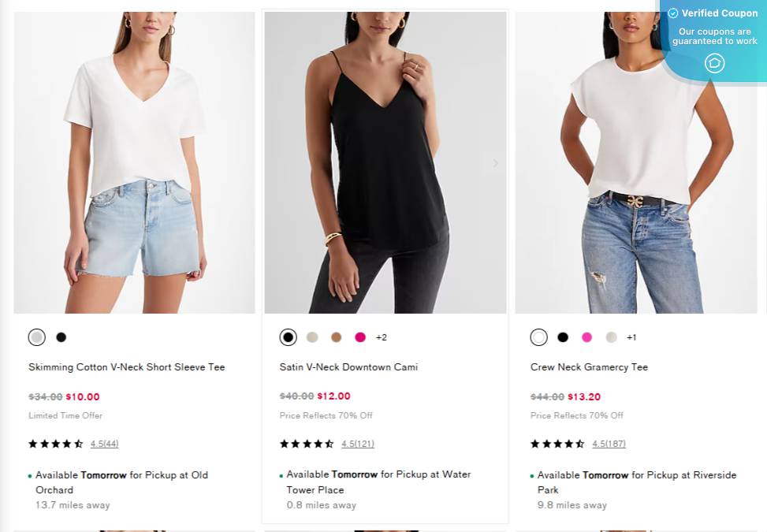Viewport: 767px width, 532px height.
Task: Expand the +1 additional color on the Gramercy Tee
Action: click(631, 337)
